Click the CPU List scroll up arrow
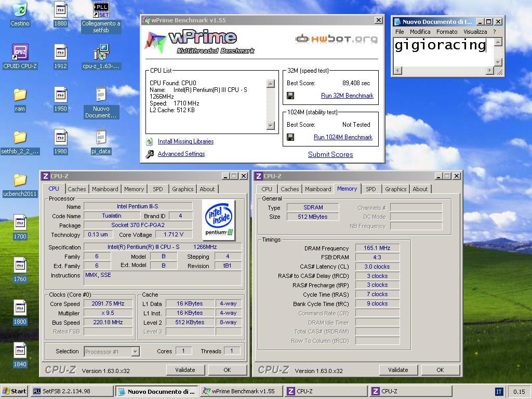 click(x=270, y=84)
